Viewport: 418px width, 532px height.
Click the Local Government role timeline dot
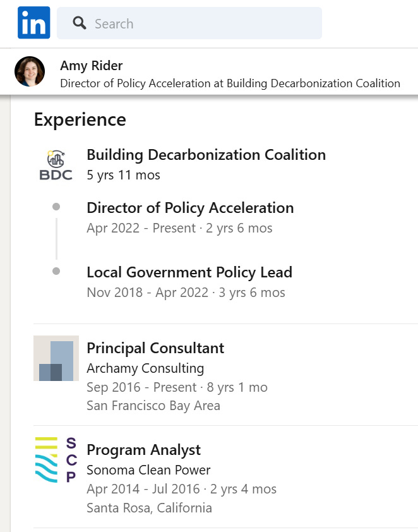coord(56,271)
